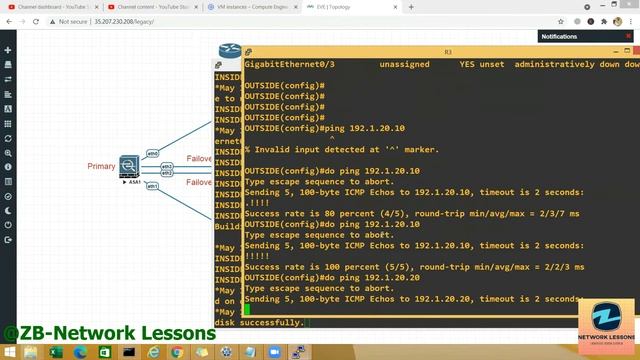Open Zoom from the taskbar
Screen dimensions: 640x360
click(274, 352)
